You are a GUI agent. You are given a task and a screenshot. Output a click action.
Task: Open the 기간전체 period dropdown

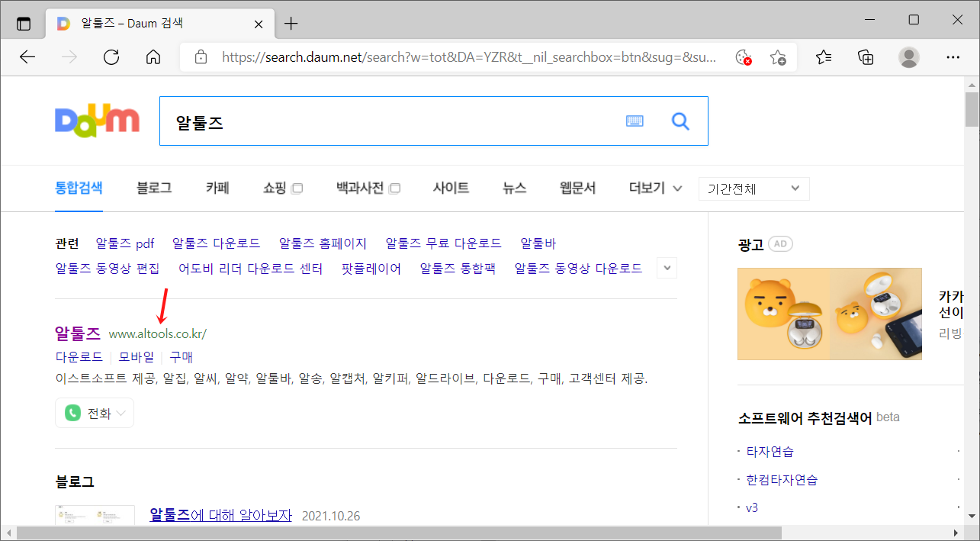(753, 188)
